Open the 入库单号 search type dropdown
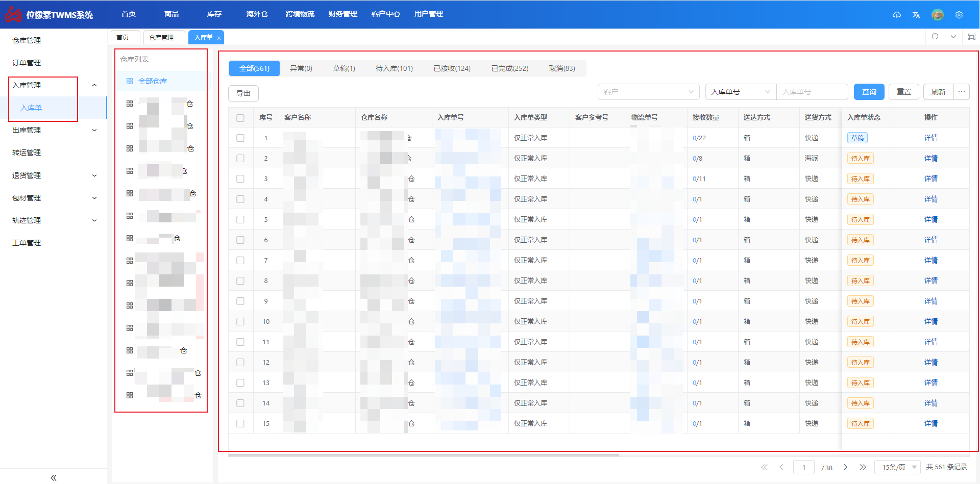Image resolution: width=980 pixels, height=484 pixels. (x=741, y=92)
